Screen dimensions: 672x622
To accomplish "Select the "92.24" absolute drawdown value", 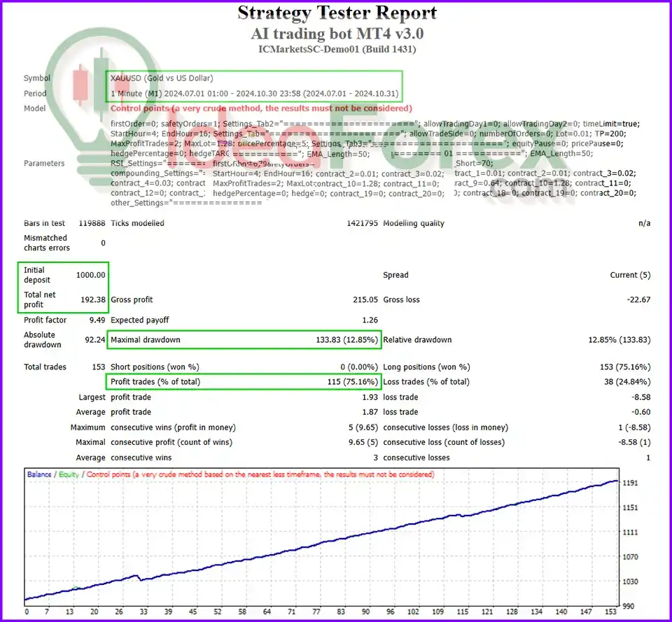I will 95,340.
